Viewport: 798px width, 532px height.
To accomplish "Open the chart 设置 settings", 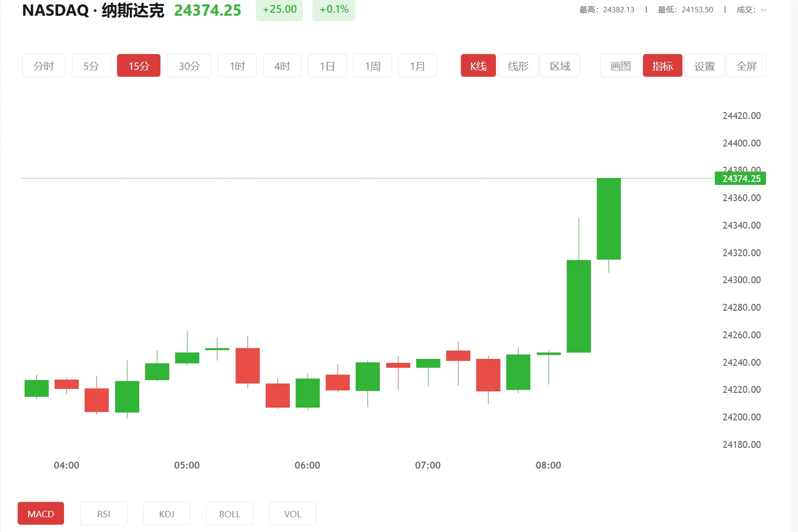I will (x=704, y=65).
